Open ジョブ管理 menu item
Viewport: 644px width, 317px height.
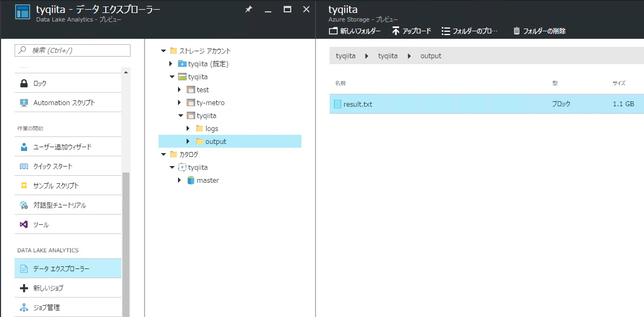(68, 307)
